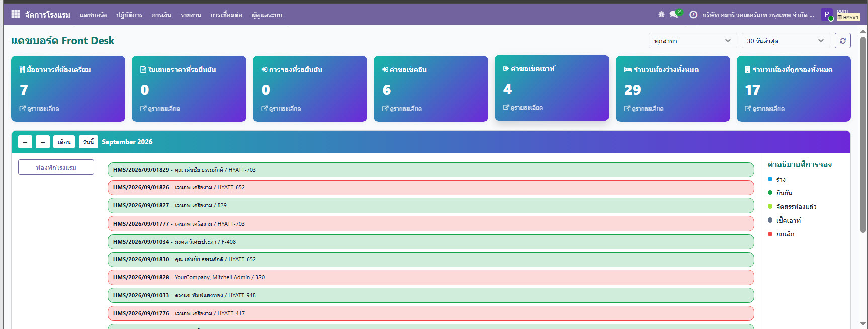Click the sign-in icon on คำขอเช็คอิน card
This screenshot has width=868, height=329.
(385, 69)
